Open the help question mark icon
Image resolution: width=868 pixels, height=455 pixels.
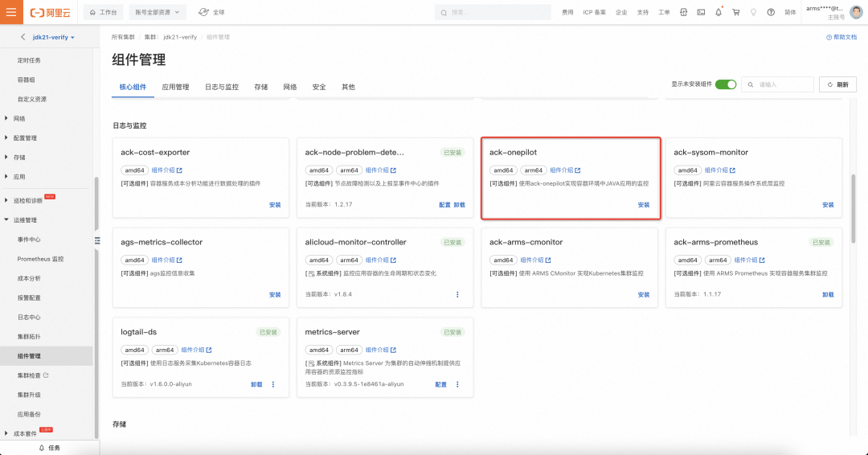coord(771,12)
